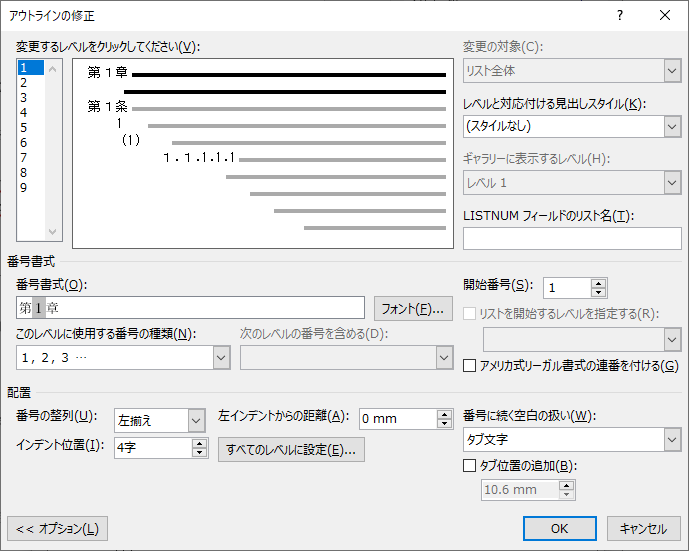The image size is (689, 551).
Task: Expand このレベルに使用する番号の種類 dropdown
Action: coord(221,357)
